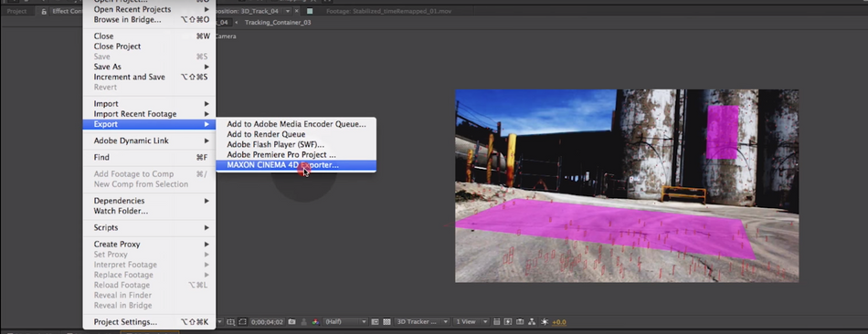Open the composition tab dropdown next to 3D_Track_04
This screenshot has height=334, width=868.
tap(287, 11)
